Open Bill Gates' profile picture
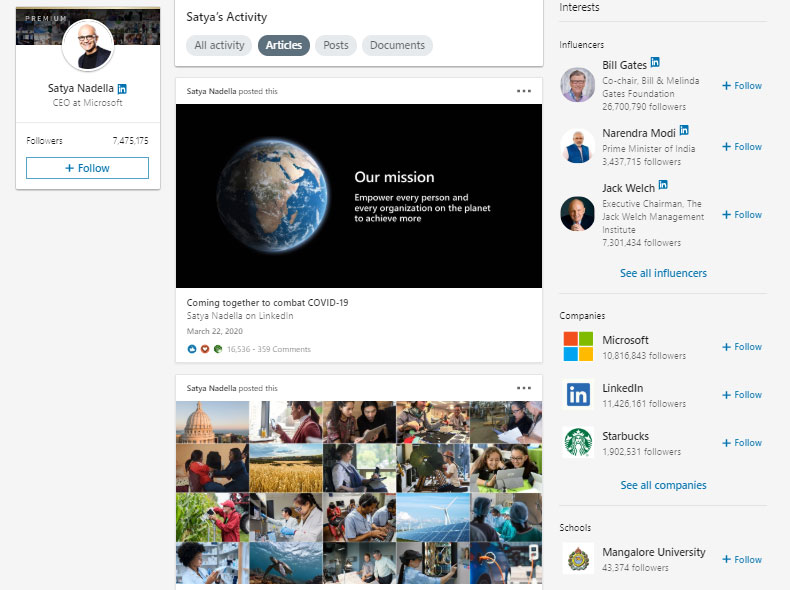The height and width of the screenshot is (590, 790). tap(577, 85)
